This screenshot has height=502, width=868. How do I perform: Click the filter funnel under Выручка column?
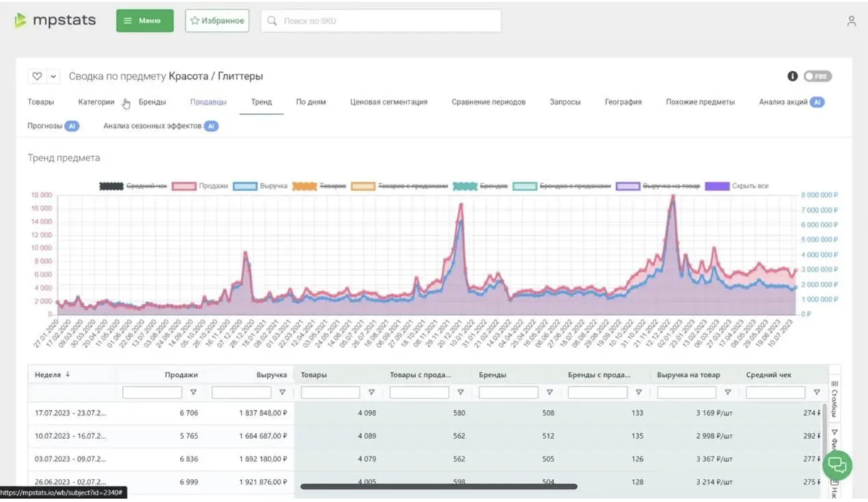point(282,392)
